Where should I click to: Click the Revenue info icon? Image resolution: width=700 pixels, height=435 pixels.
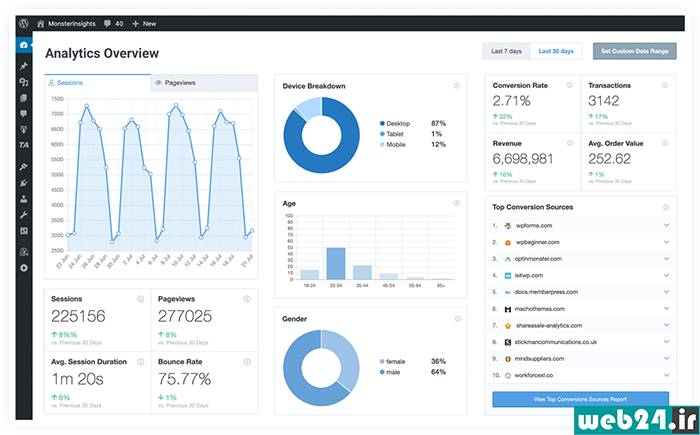pyautogui.click(x=570, y=143)
